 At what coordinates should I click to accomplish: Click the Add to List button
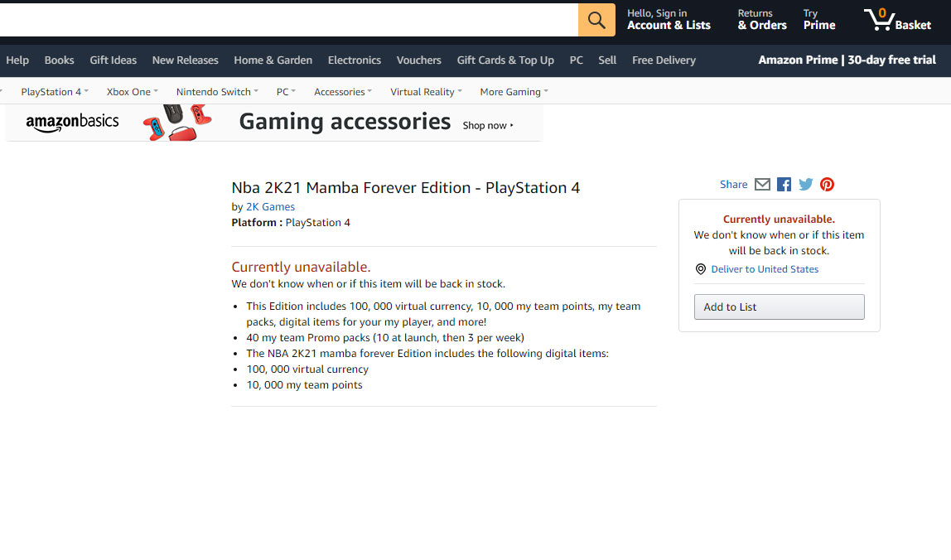point(779,307)
